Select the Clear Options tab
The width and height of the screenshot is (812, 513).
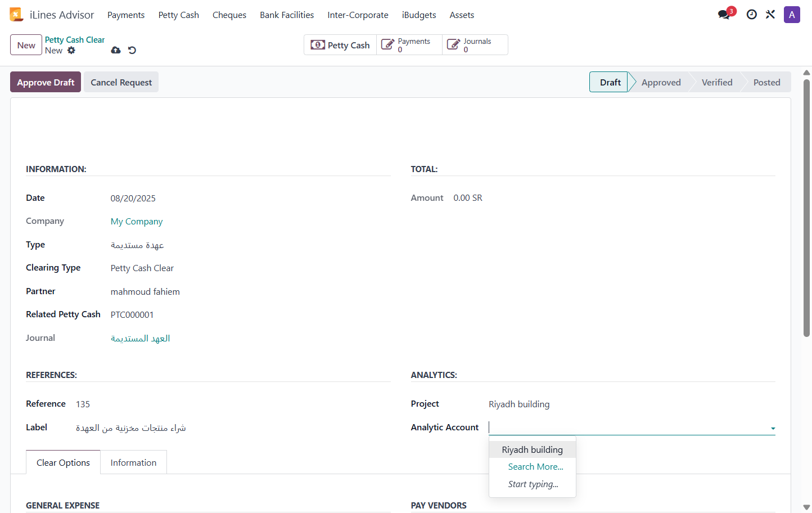pyautogui.click(x=63, y=462)
